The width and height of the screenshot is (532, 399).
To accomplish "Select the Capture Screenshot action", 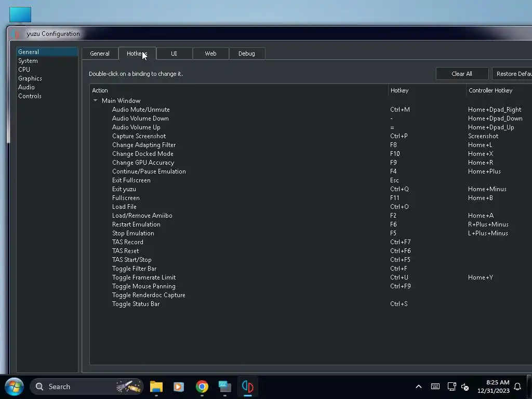I will [x=139, y=136].
